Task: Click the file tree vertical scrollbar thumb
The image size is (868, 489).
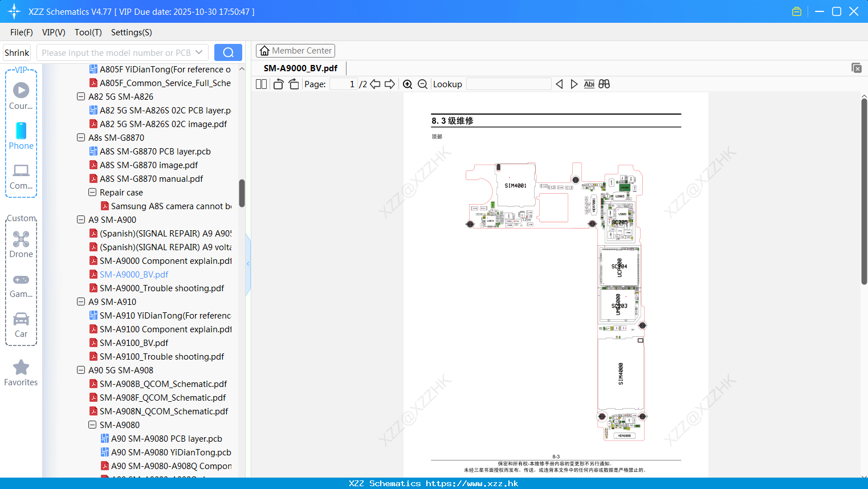Action: click(242, 194)
